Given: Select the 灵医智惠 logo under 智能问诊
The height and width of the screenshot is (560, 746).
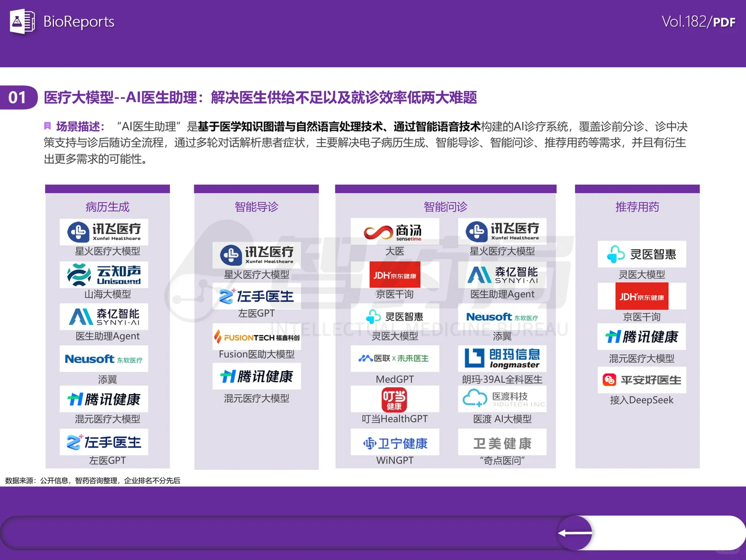Looking at the screenshot, I should point(395,316).
